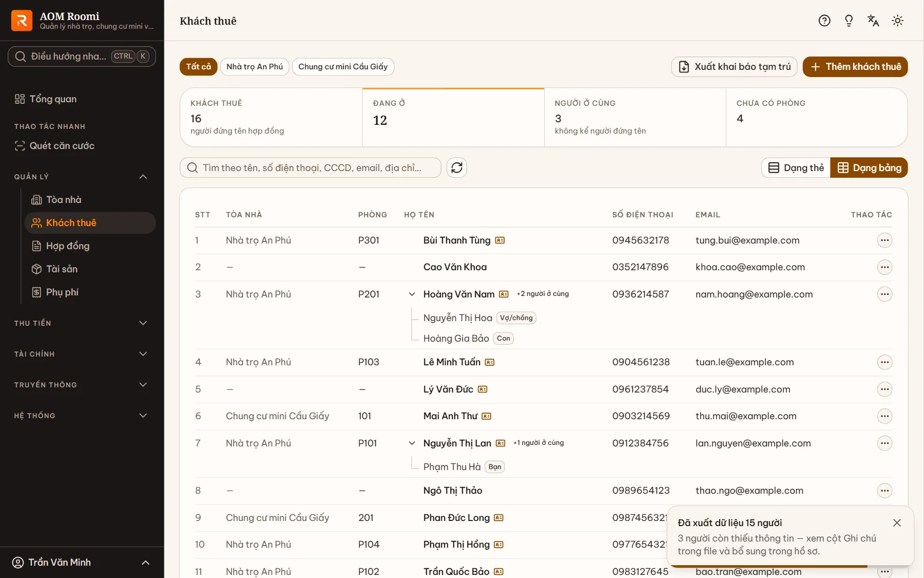
Task: Click the refresh list icon button
Action: tap(457, 167)
